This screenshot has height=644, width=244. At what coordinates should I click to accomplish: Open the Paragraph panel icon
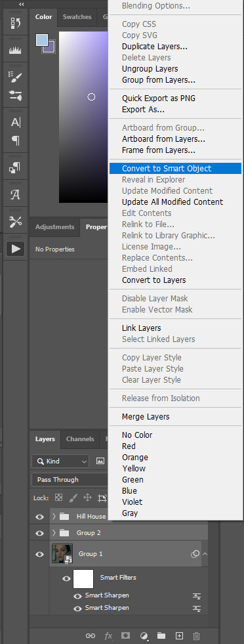(x=15, y=141)
